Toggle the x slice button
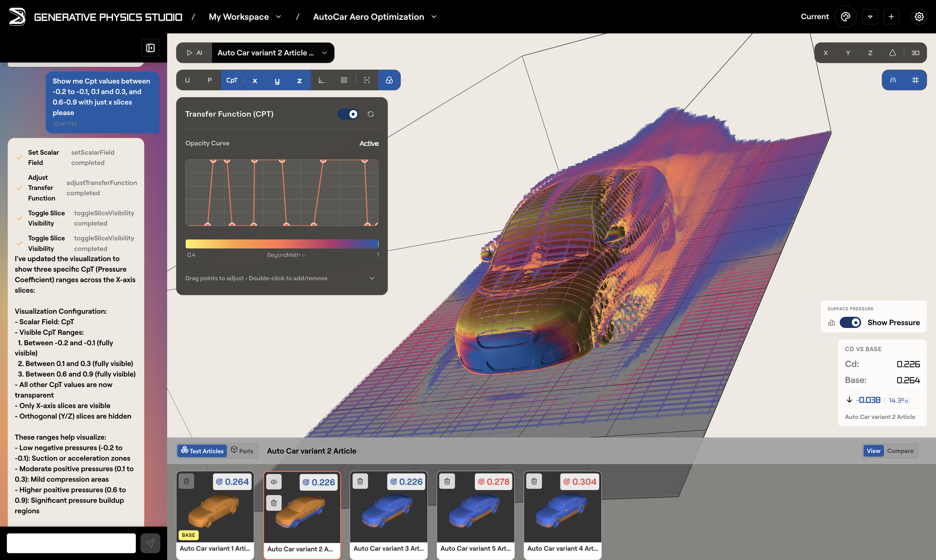Image resolution: width=936 pixels, height=560 pixels. (255, 80)
